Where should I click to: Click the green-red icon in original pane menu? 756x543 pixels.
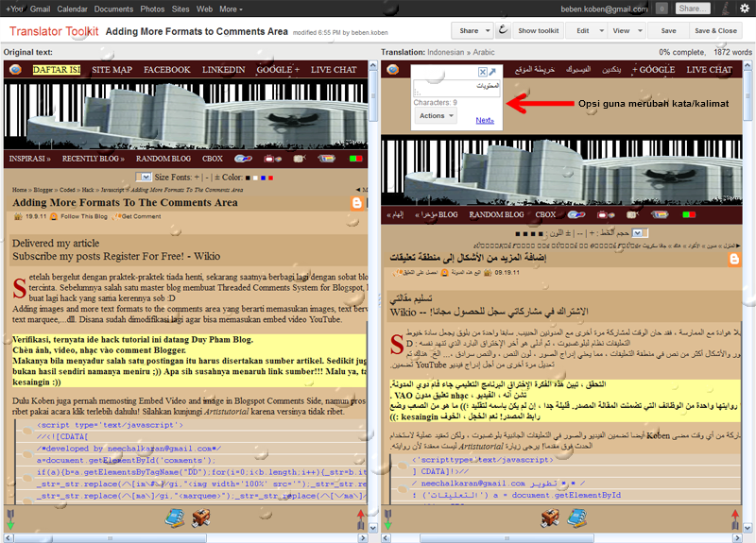pyautogui.click(x=356, y=159)
